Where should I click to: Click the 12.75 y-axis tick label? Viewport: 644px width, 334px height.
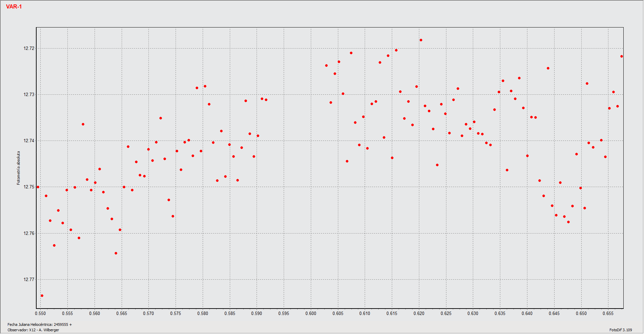(29, 187)
